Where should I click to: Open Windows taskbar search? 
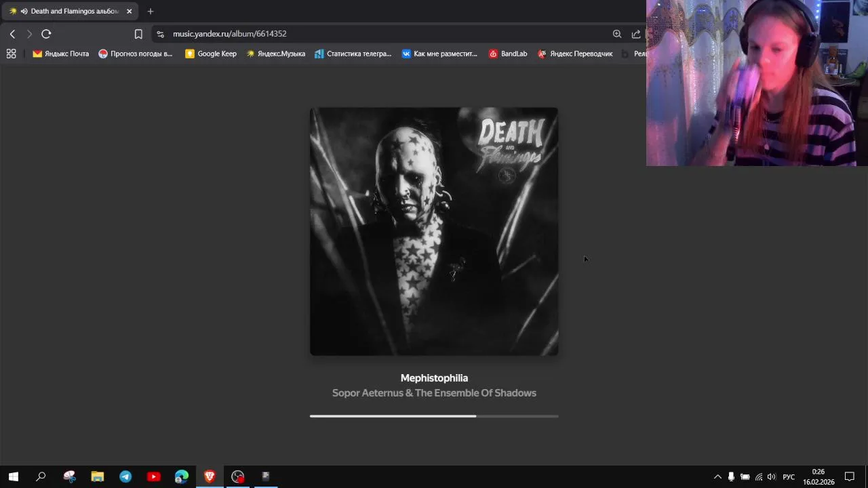coord(41,476)
